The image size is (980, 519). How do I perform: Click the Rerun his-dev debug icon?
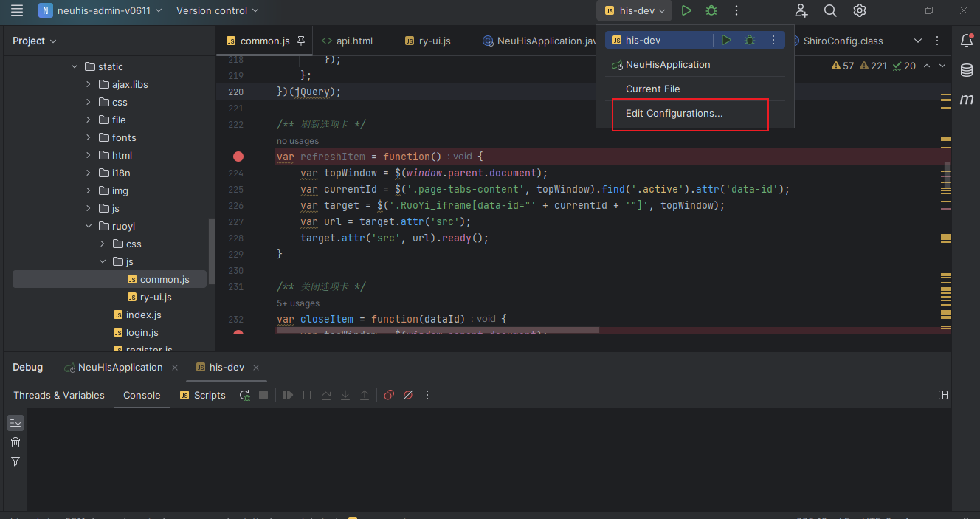244,396
